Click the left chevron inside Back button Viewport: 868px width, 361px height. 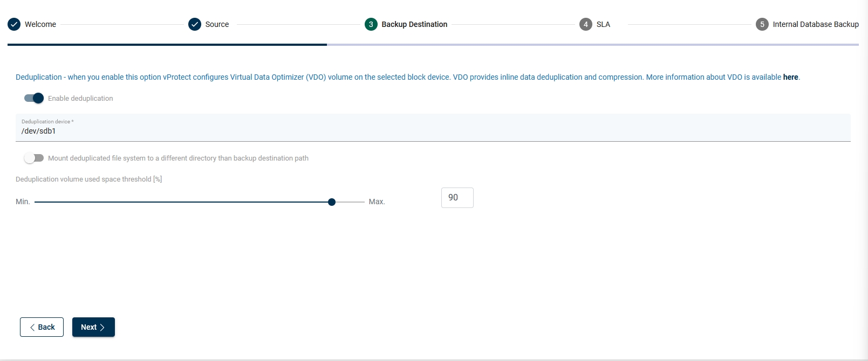tap(32, 327)
